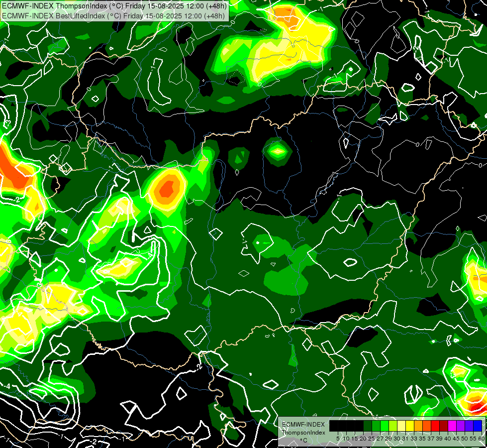Click the legend scale value 5
487x448 pixels.
coord(338,439)
